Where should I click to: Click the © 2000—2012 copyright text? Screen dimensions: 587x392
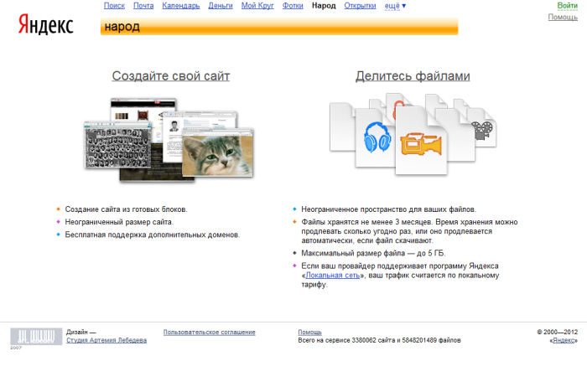click(558, 333)
